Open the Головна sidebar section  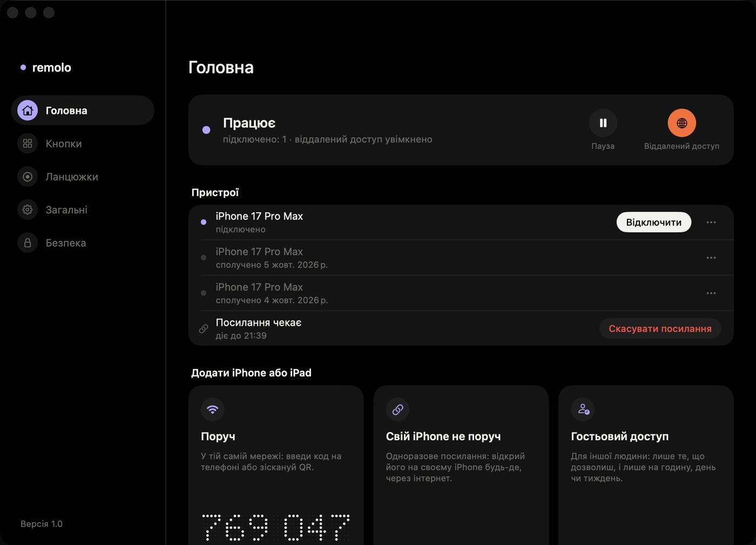click(83, 110)
